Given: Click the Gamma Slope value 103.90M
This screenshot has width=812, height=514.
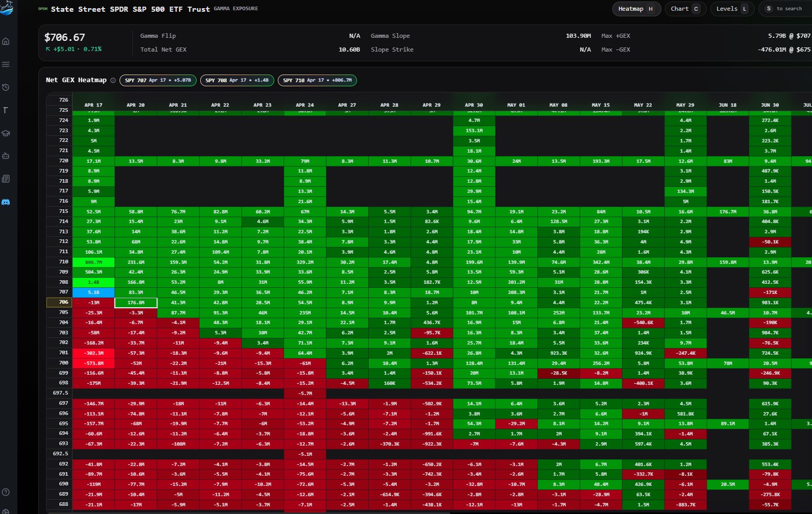Looking at the screenshot, I should 578,36.
